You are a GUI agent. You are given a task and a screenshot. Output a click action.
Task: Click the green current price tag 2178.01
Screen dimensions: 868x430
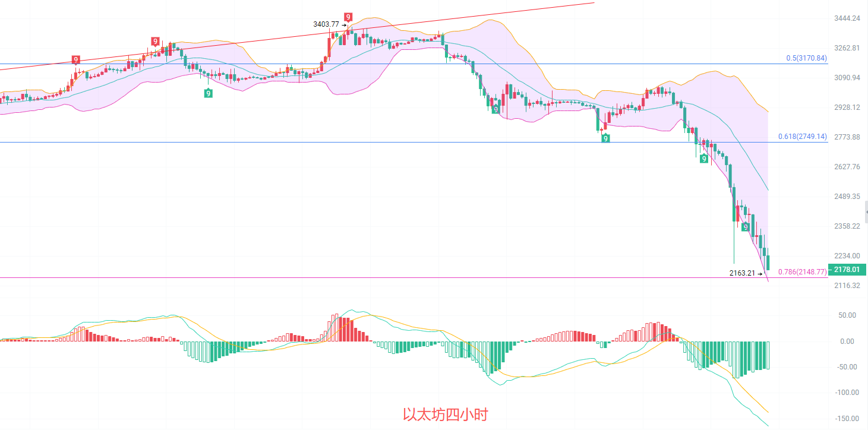[847, 270]
